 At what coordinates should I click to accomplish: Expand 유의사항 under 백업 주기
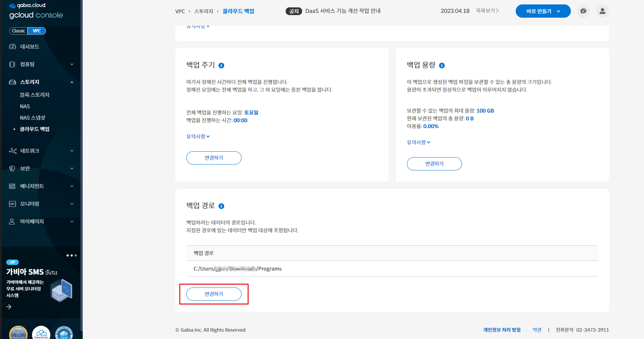(x=198, y=137)
